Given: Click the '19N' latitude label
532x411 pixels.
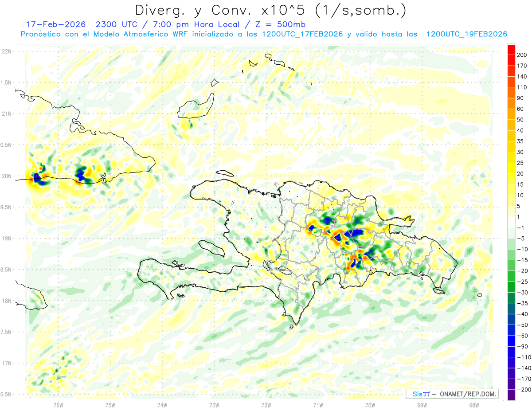Looking at the screenshot, I should pyautogui.click(x=6, y=239).
